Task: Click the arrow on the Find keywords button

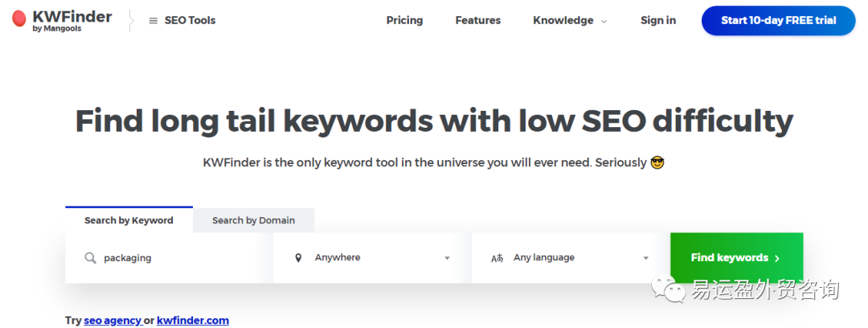Action: pos(777,258)
